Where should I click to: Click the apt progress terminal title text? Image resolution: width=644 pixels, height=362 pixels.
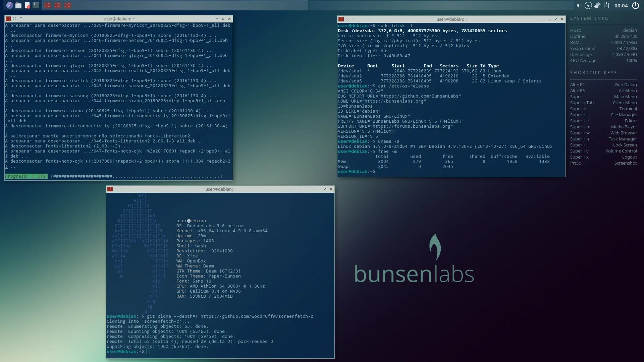coord(119,19)
